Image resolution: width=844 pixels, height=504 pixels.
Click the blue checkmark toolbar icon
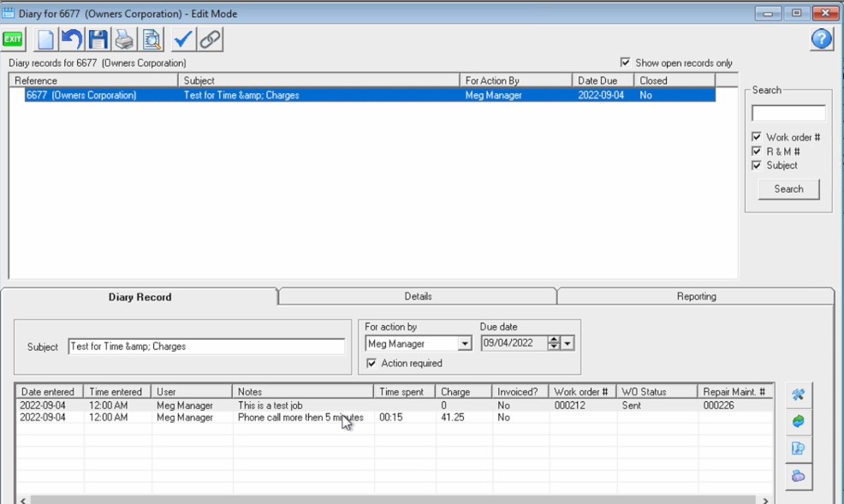[183, 39]
